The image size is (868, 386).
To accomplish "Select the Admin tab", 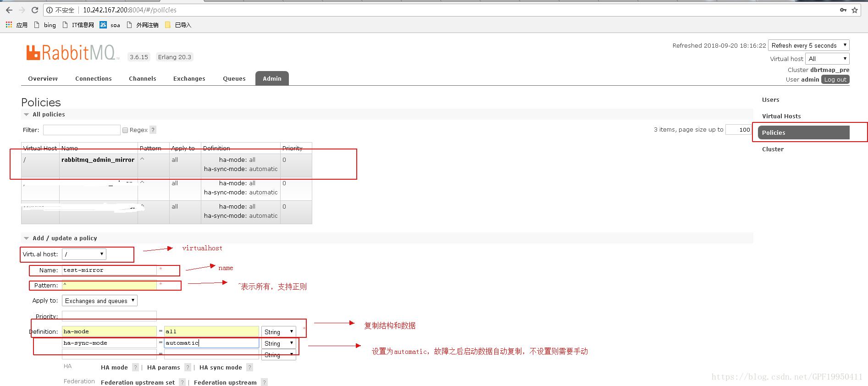I will coord(272,78).
